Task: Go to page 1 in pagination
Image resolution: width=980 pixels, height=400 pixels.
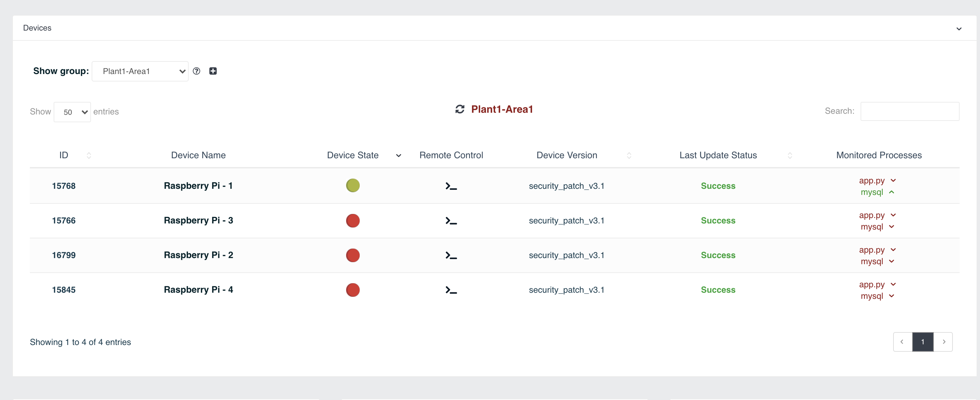Action: [923, 342]
